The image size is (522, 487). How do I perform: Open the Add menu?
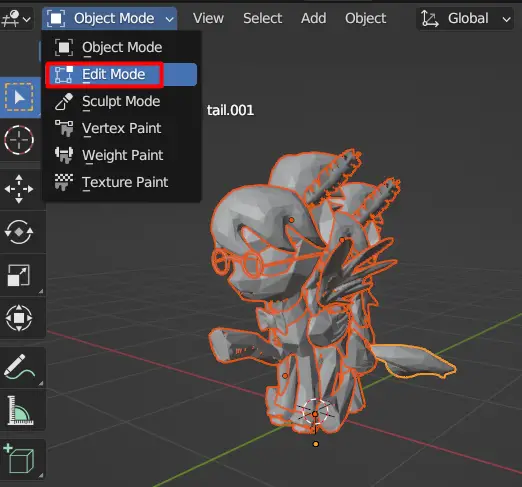tap(314, 18)
